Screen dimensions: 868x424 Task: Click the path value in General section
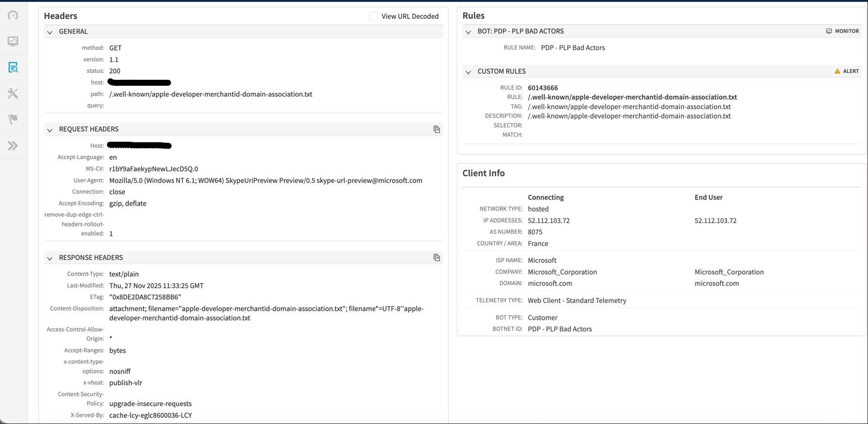pos(211,94)
